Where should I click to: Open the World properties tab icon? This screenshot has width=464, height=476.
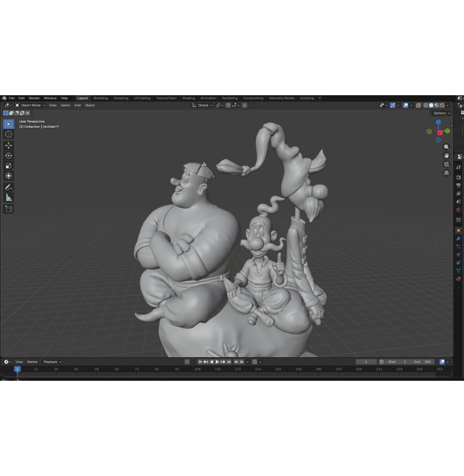(x=459, y=210)
